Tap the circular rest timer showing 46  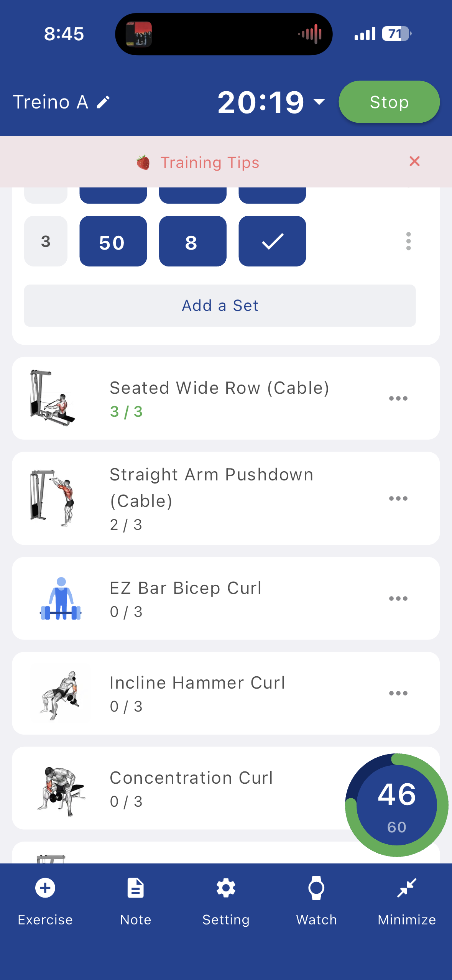[x=396, y=805]
